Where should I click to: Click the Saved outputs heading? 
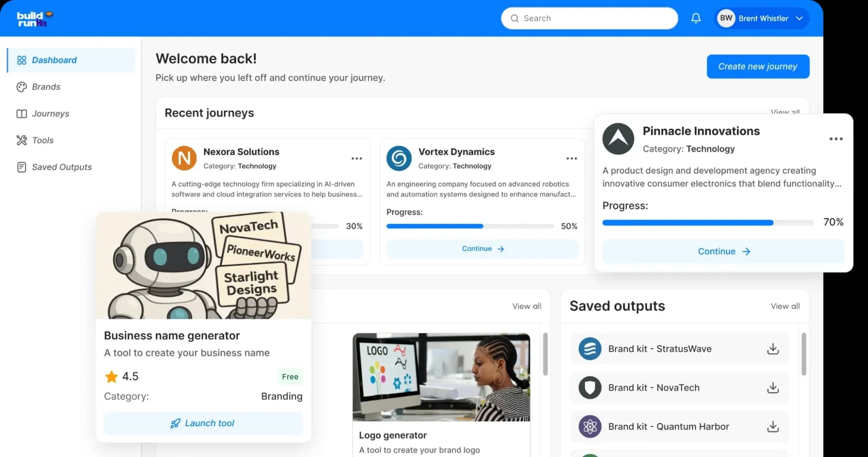[x=617, y=306]
